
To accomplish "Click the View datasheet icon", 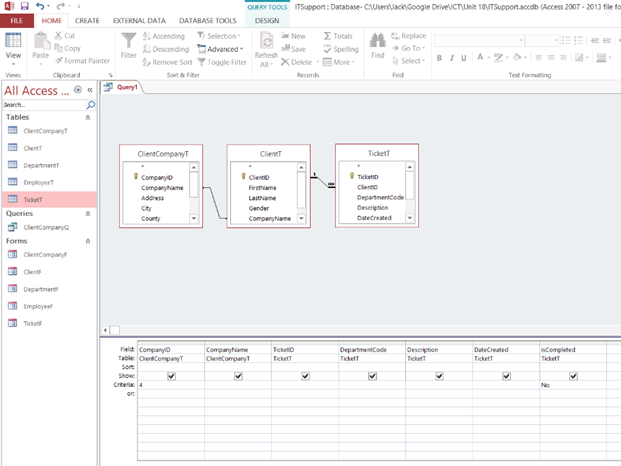I will coord(13,40).
